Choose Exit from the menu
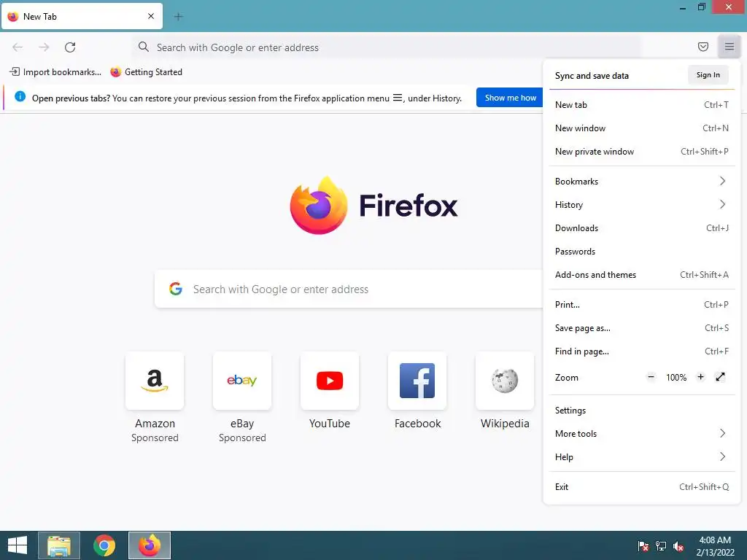 (642, 486)
